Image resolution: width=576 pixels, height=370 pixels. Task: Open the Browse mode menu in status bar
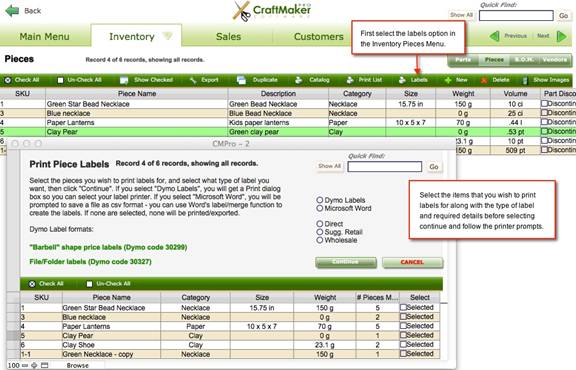(x=78, y=366)
